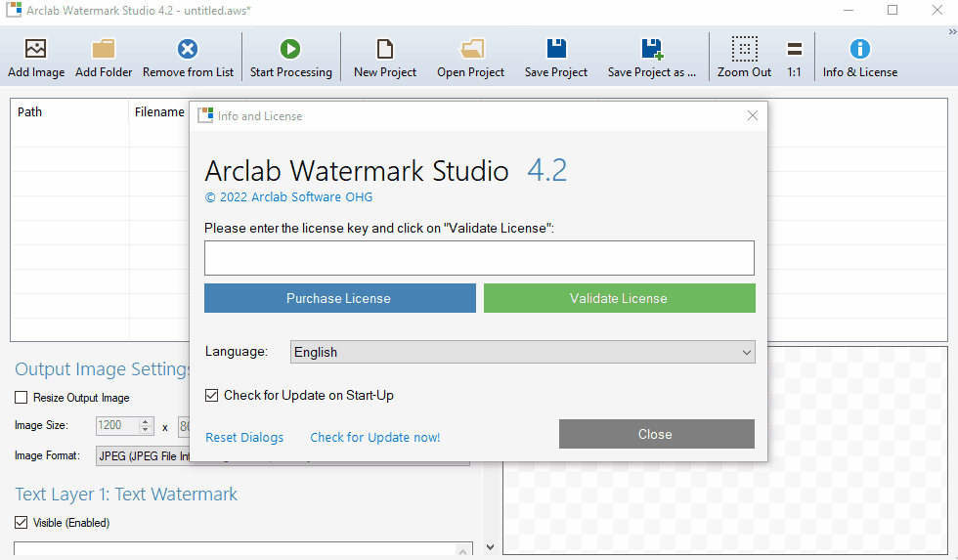This screenshot has height=560, width=958.
Task: Click the settings panel scroll down arrow
Action: tap(490, 547)
